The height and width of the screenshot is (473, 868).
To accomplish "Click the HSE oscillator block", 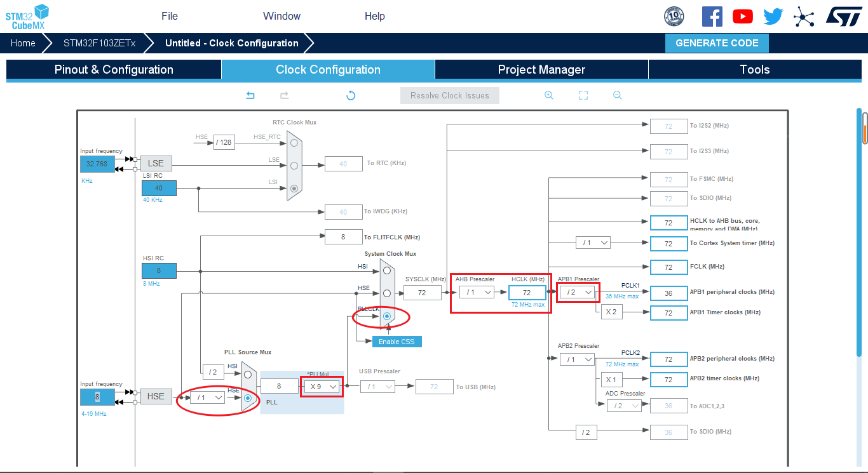I will click(x=156, y=396).
